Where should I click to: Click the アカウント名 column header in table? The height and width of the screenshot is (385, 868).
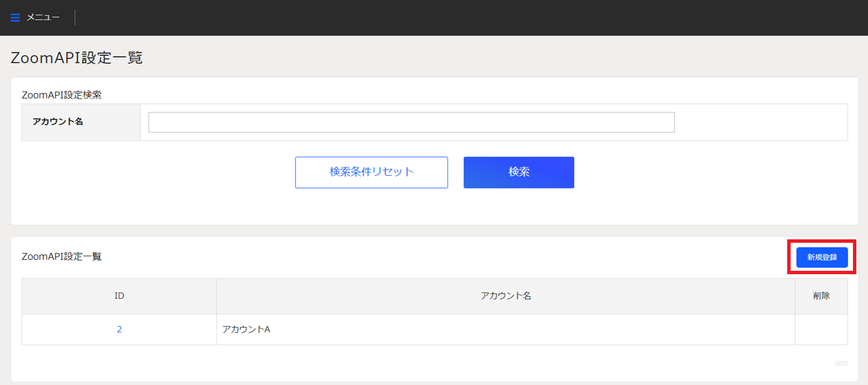pos(506,296)
